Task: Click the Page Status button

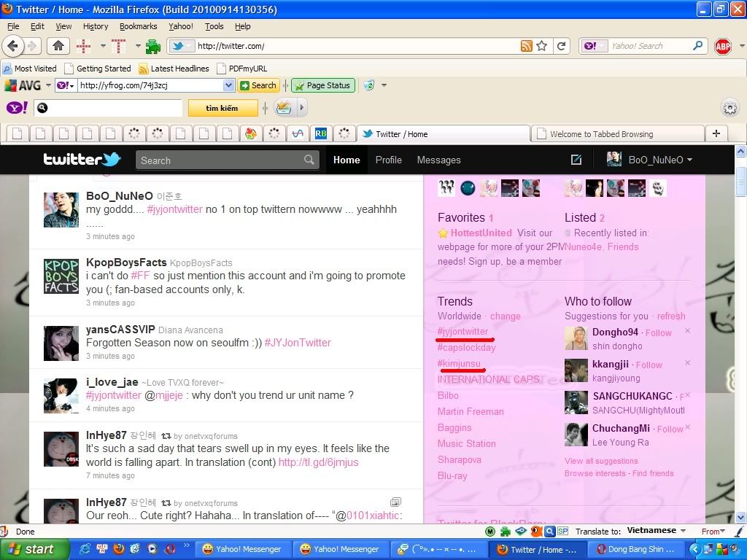Action: pos(323,86)
